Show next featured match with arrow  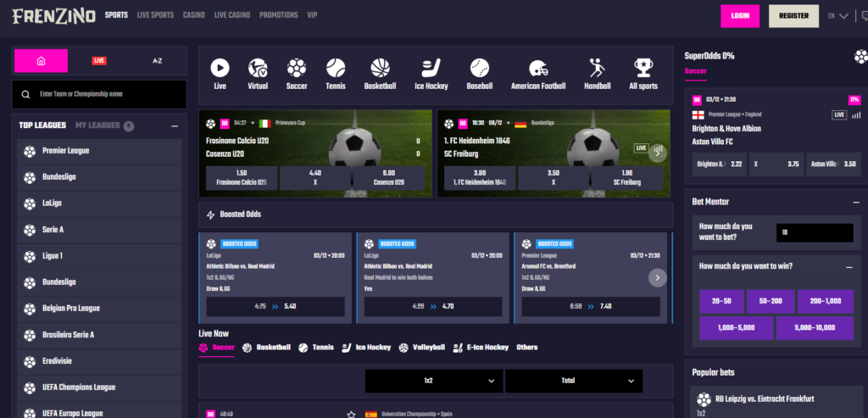coord(658,153)
